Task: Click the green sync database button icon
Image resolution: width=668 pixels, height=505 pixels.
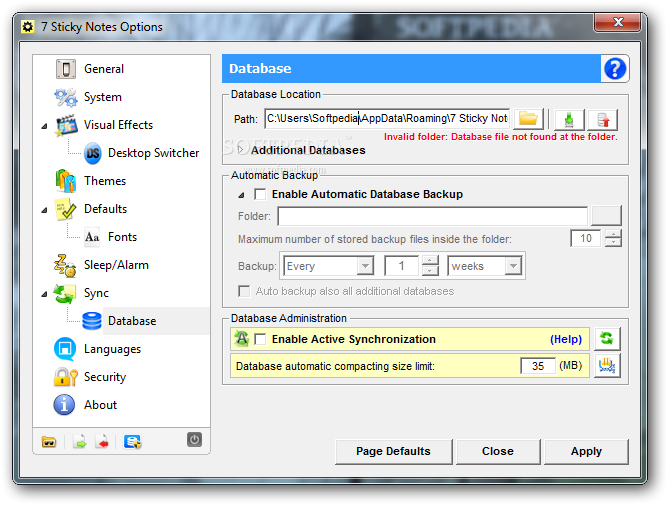Action: 607,339
